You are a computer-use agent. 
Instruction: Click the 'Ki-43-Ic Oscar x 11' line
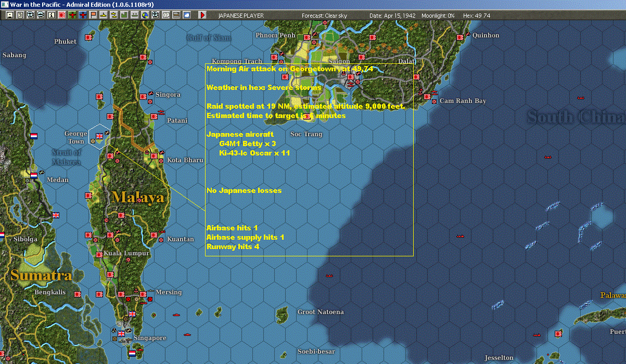[x=254, y=153]
